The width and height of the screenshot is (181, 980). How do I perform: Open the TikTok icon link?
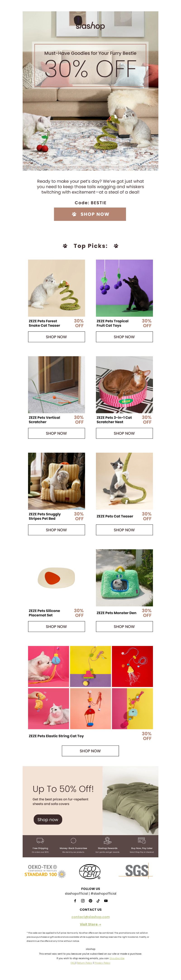point(98,901)
